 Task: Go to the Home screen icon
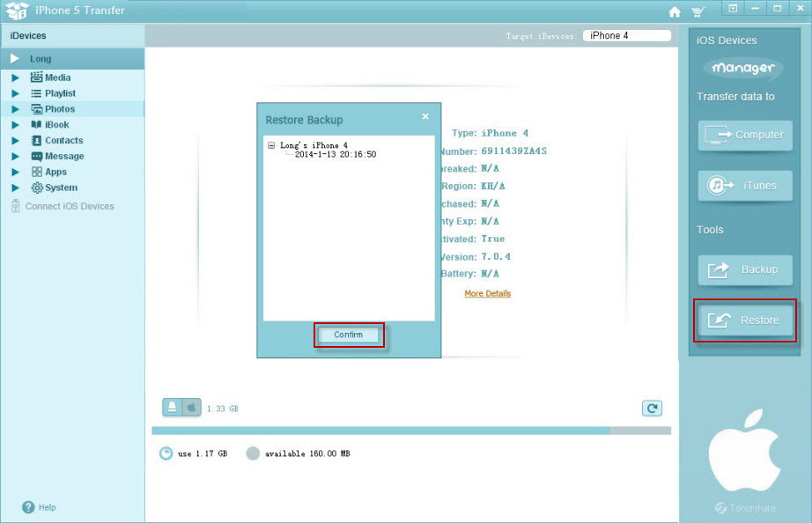pyautogui.click(x=675, y=11)
